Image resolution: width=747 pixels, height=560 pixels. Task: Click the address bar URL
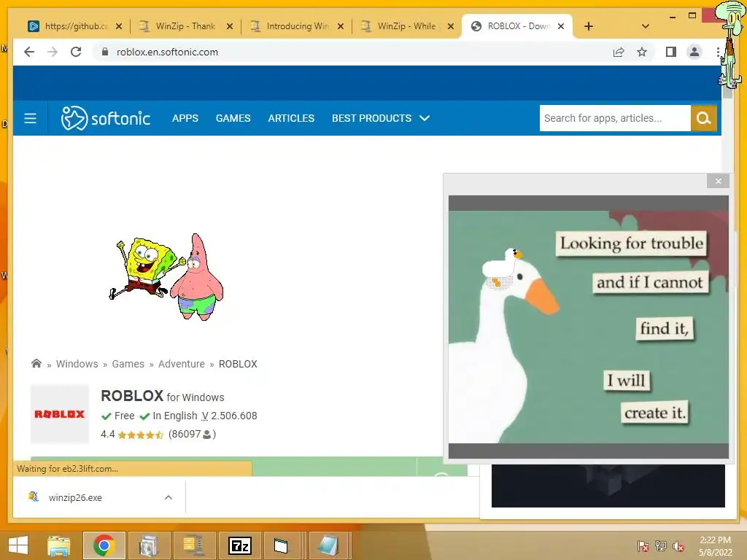pos(167,52)
